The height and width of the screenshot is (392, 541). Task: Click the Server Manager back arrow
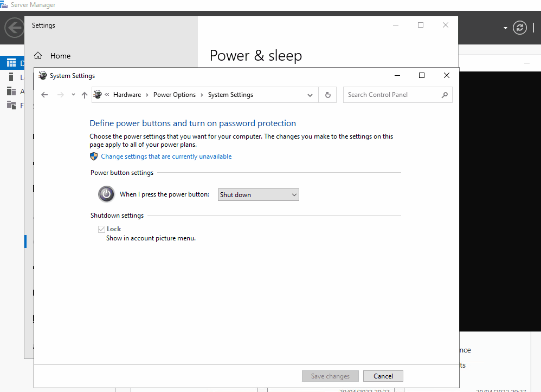15,28
